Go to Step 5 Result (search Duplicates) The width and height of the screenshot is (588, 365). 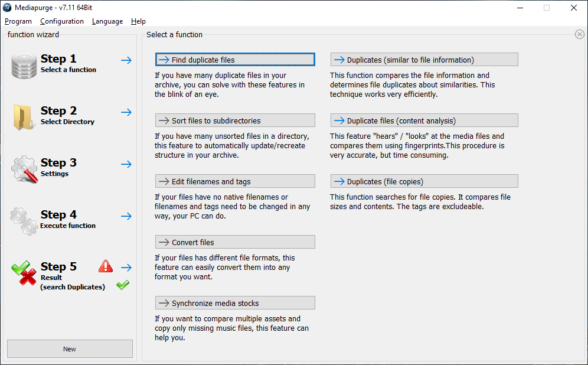[x=73, y=276]
